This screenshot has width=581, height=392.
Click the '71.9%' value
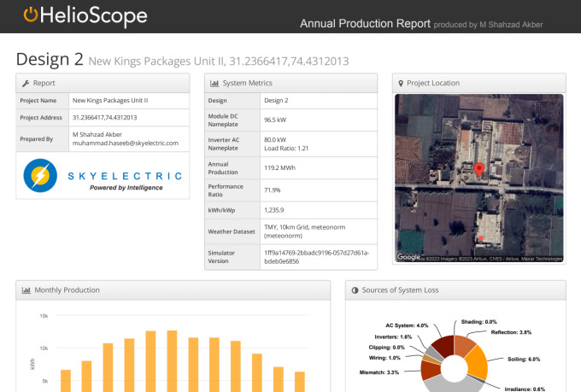point(273,190)
